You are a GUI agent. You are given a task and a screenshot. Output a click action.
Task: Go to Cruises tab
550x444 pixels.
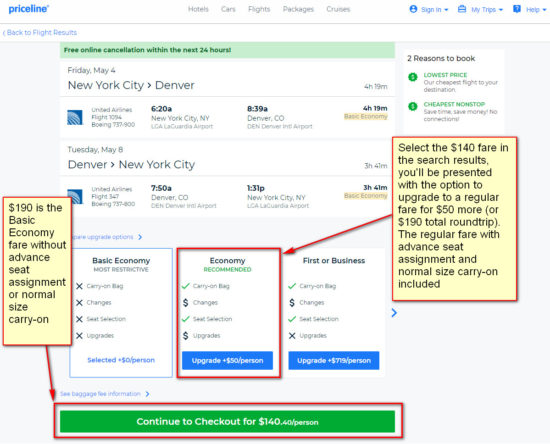pyautogui.click(x=338, y=9)
